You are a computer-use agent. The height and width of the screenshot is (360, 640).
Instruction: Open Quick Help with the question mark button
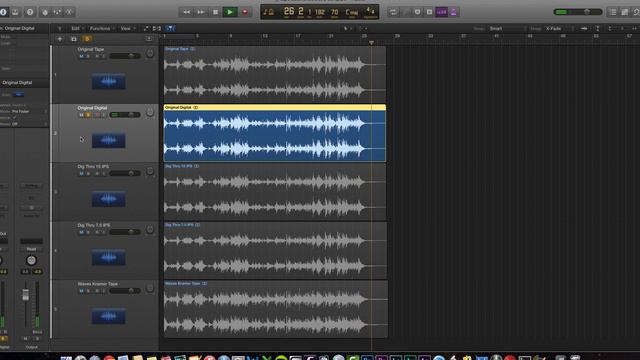tap(30, 12)
